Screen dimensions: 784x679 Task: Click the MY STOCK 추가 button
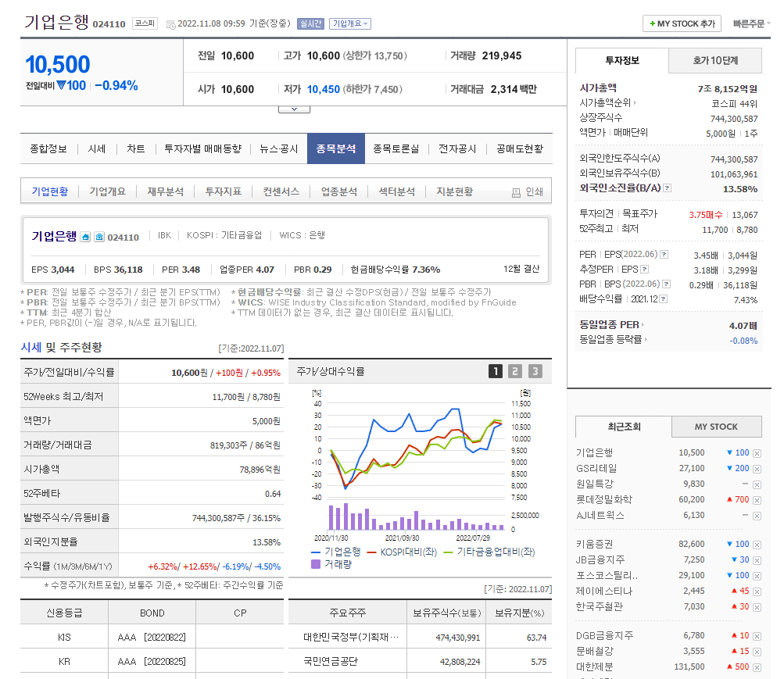pyautogui.click(x=682, y=23)
